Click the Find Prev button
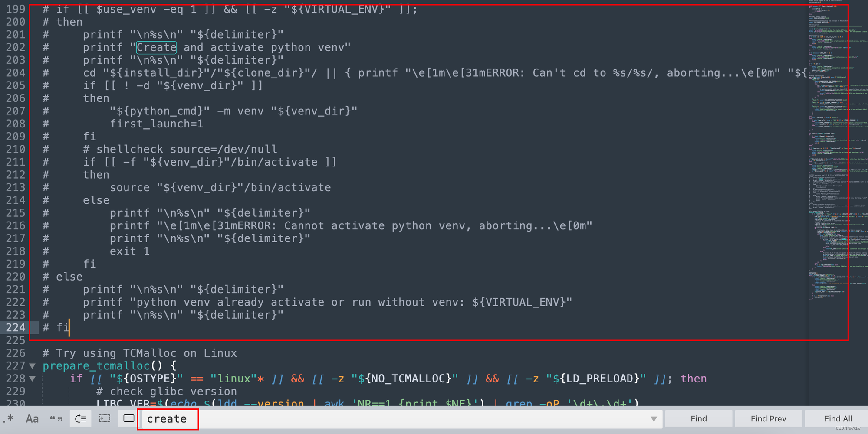The height and width of the screenshot is (434, 868). [x=769, y=419]
